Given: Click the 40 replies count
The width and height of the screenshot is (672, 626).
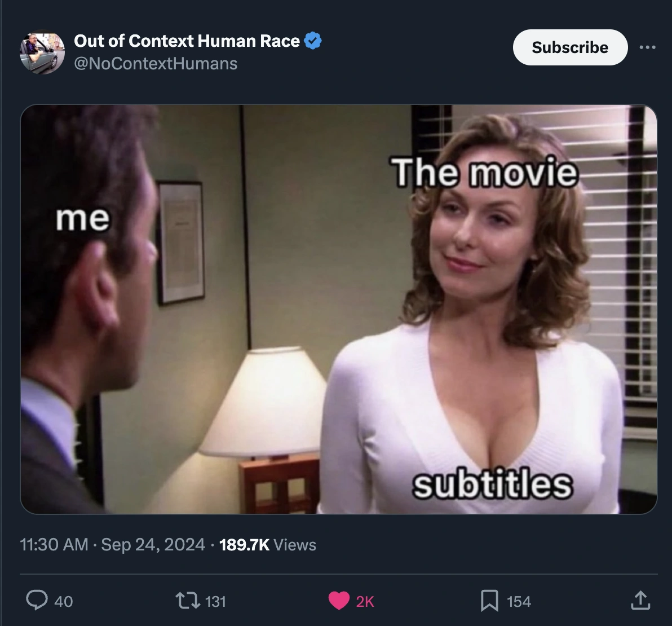Looking at the screenshot, I should (x=64, y=602).
